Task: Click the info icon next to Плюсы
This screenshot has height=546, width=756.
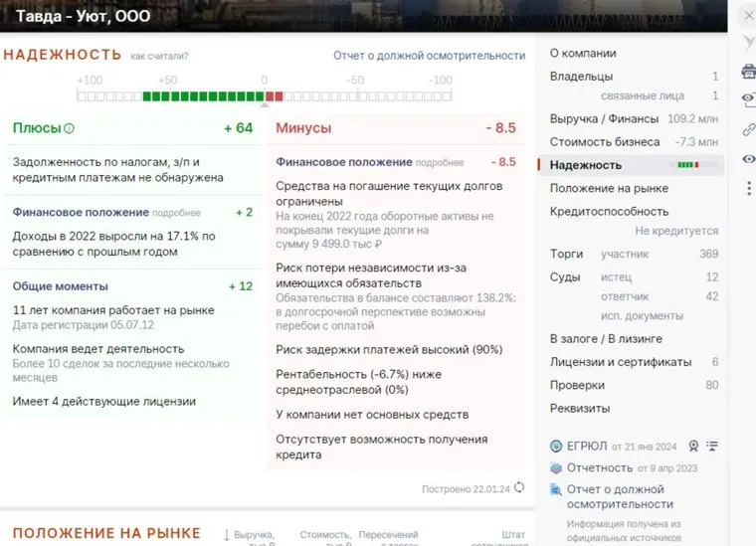Action: tap(69, 128)
